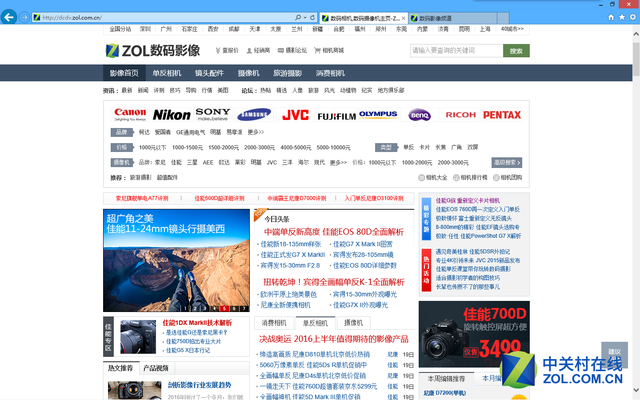640x400 pixels.
Task: Switch to the 产品视频 tab
Action: [156, 368]
